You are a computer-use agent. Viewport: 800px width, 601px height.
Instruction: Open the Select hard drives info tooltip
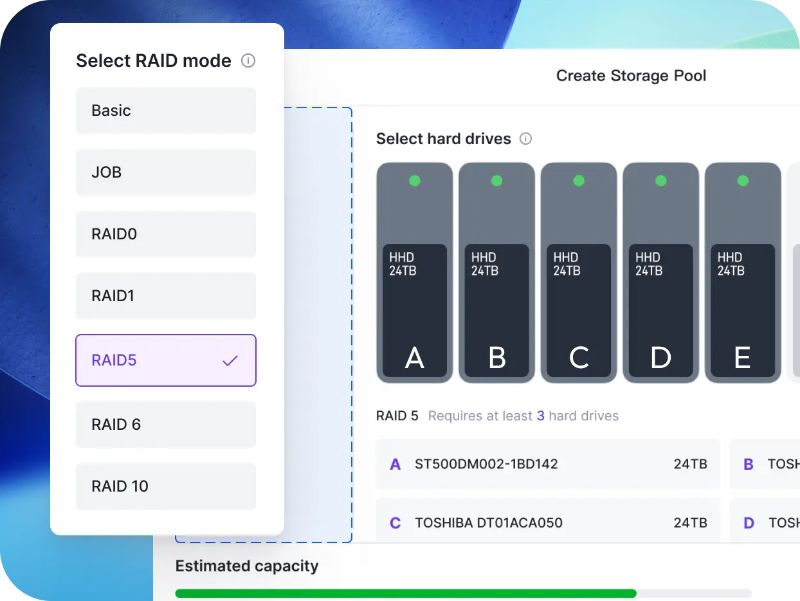pos(526,138)
